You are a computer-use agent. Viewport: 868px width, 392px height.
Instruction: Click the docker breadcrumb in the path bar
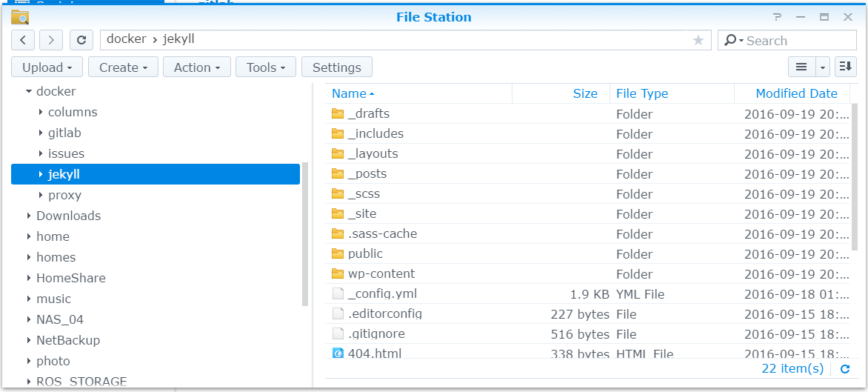pos(126,39)
